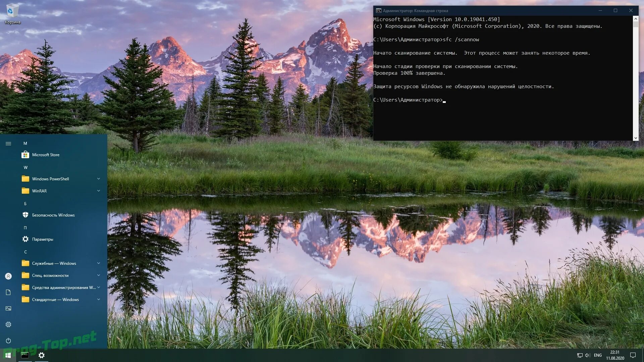The height and width of the screenshot is (362, 644).
Task: Open Безопасность Windows entry
Action: coord(53,215)
